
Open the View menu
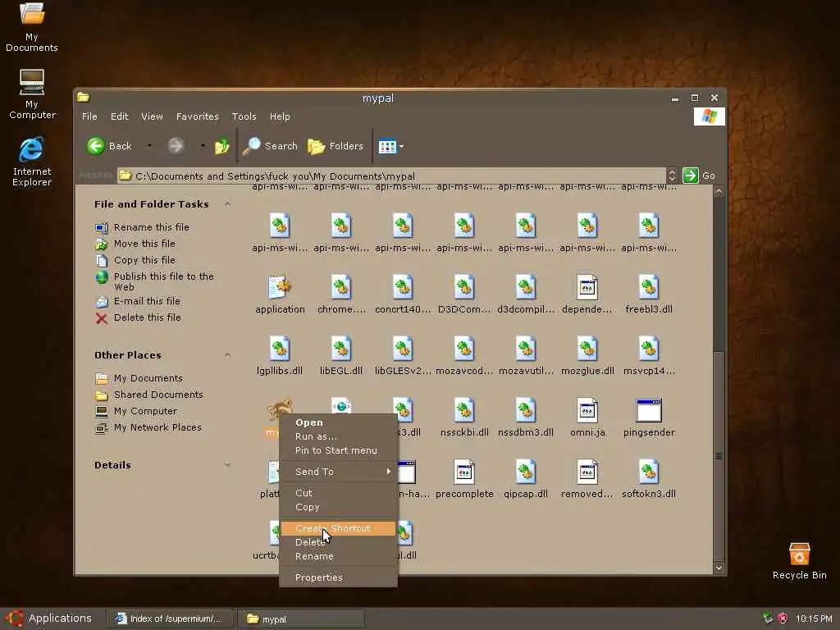coord(152,116)
